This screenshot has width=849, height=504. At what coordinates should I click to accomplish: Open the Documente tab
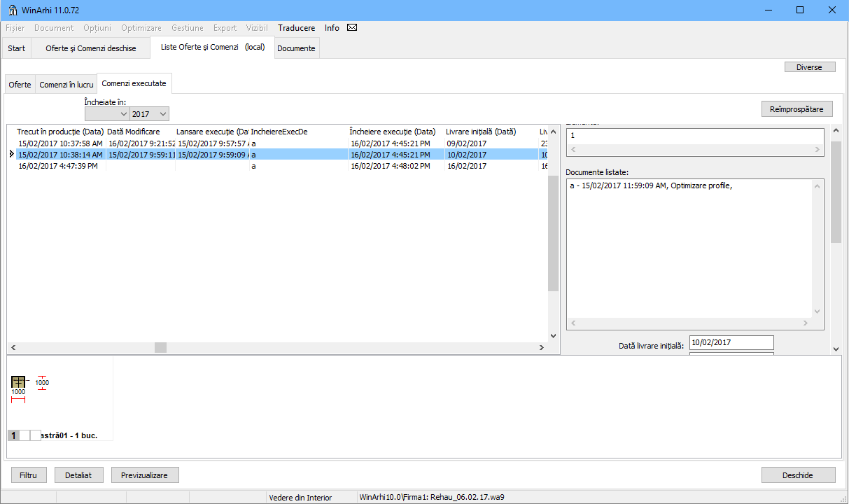pyautogui.click(x=296, y=48)
